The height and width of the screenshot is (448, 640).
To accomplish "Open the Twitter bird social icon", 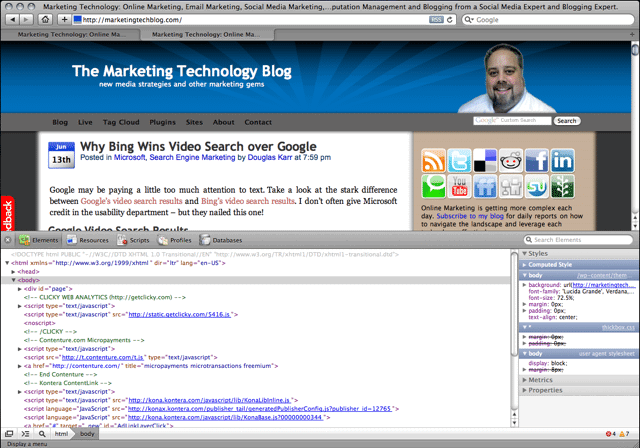I will 459,160.
